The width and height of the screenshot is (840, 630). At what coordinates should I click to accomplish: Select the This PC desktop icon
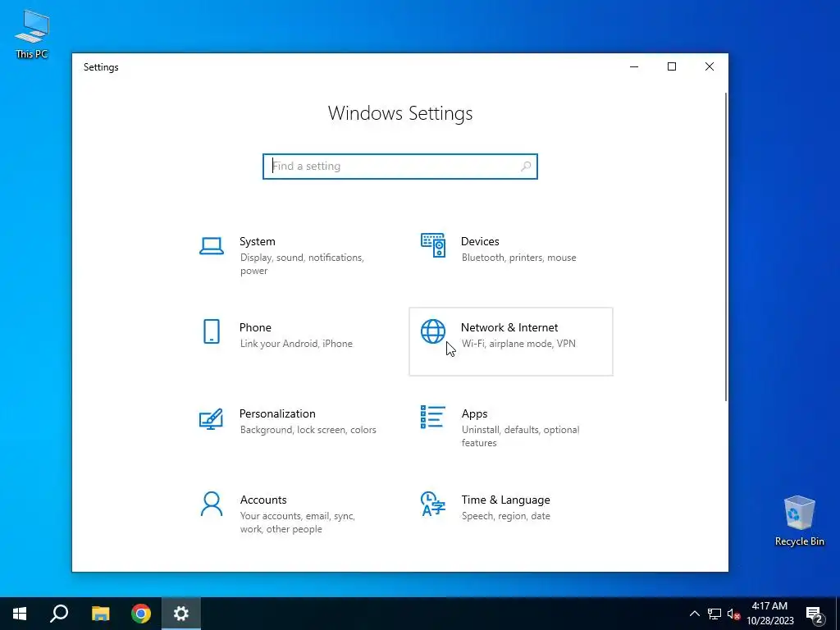[x=32, y=34]
